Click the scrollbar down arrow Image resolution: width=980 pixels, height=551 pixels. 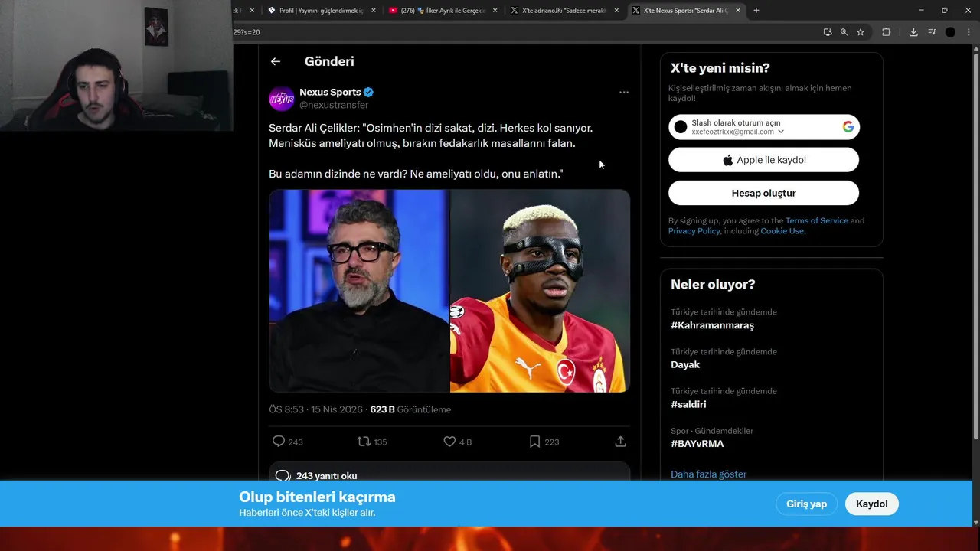975,523
